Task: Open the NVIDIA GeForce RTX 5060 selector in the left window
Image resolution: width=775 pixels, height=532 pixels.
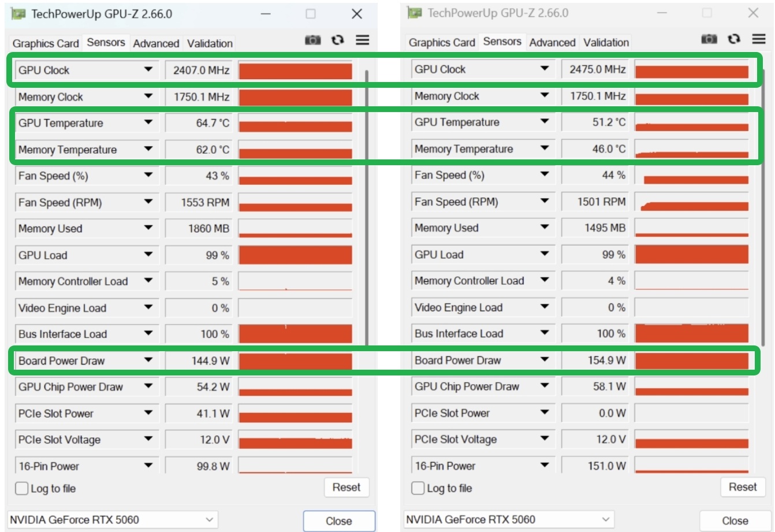Action: 113,520
